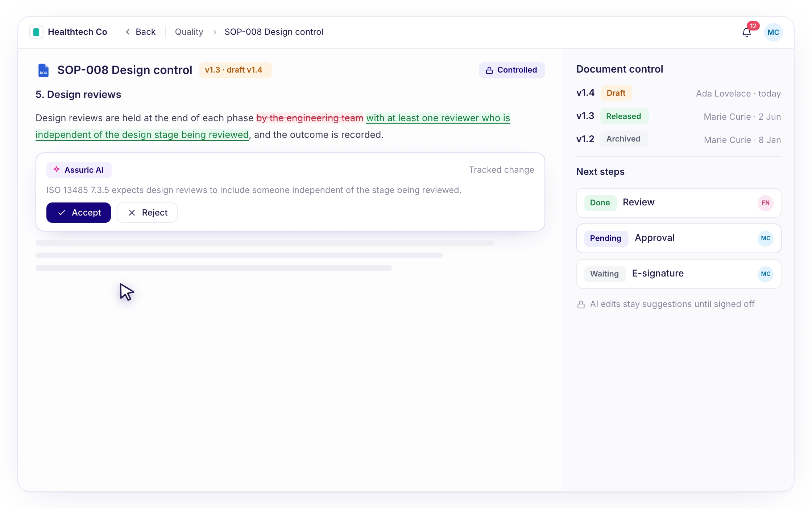
Task: Click the 'Tracked change' label
Action: tap(501, 170)
